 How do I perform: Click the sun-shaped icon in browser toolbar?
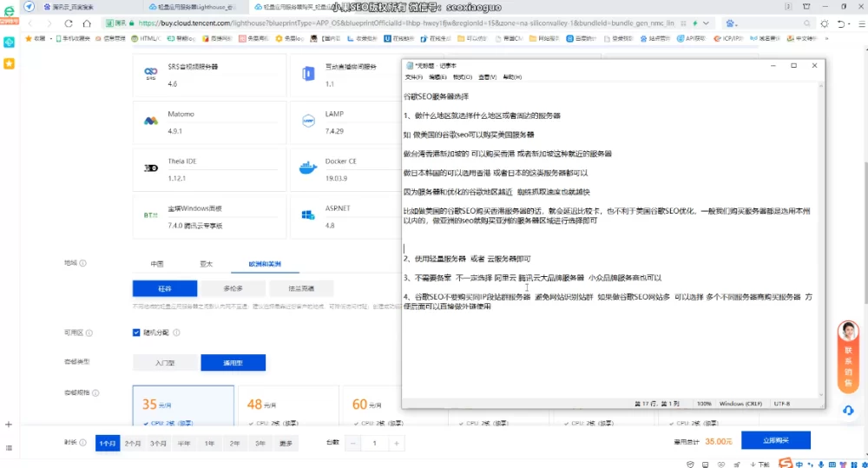pyautogui.click(x=825, y=23)
